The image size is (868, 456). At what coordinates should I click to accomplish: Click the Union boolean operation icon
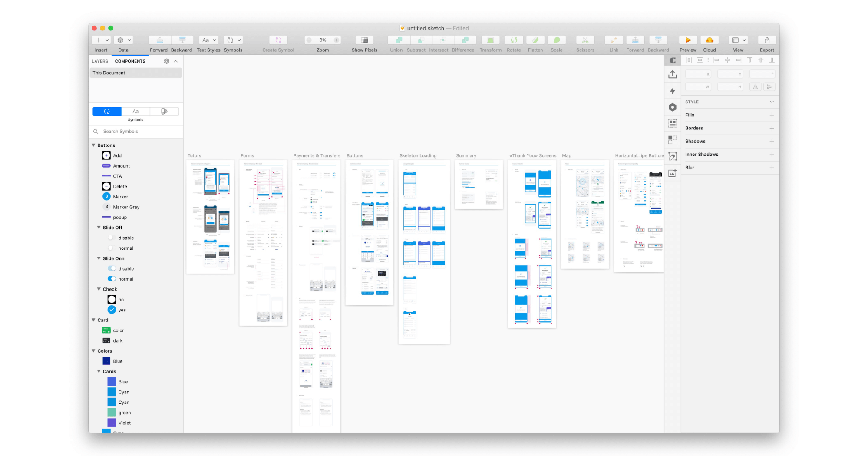(396, 40)
